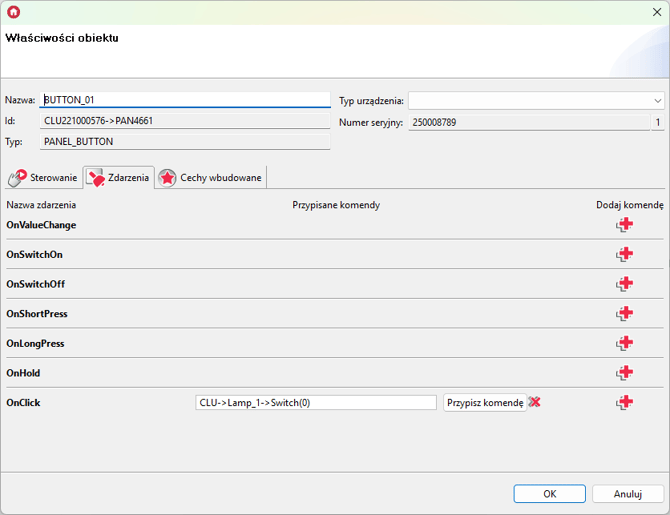Click the Przypisz komendę button
This screenshot has height=515, width=670.
(x=484, y=403)
